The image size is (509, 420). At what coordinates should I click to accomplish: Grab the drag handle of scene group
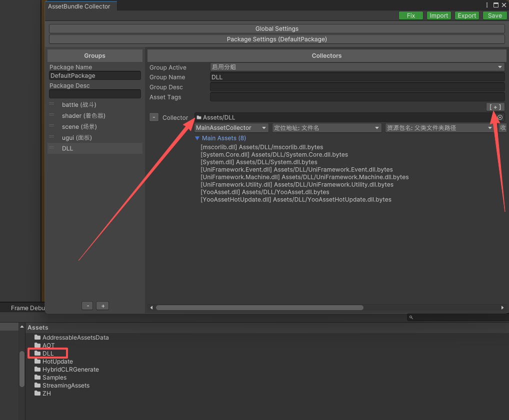tap(51, 126)
